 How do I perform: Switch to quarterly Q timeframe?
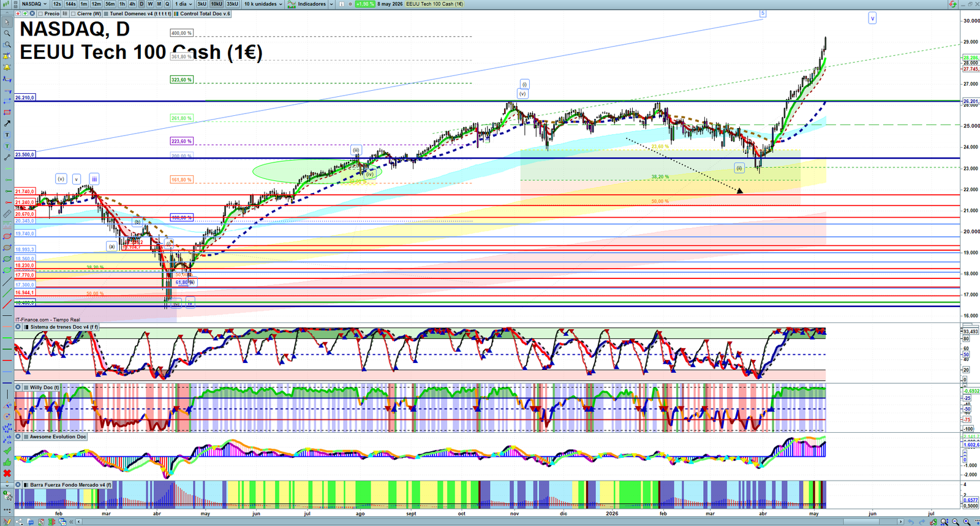coord(167,4)
